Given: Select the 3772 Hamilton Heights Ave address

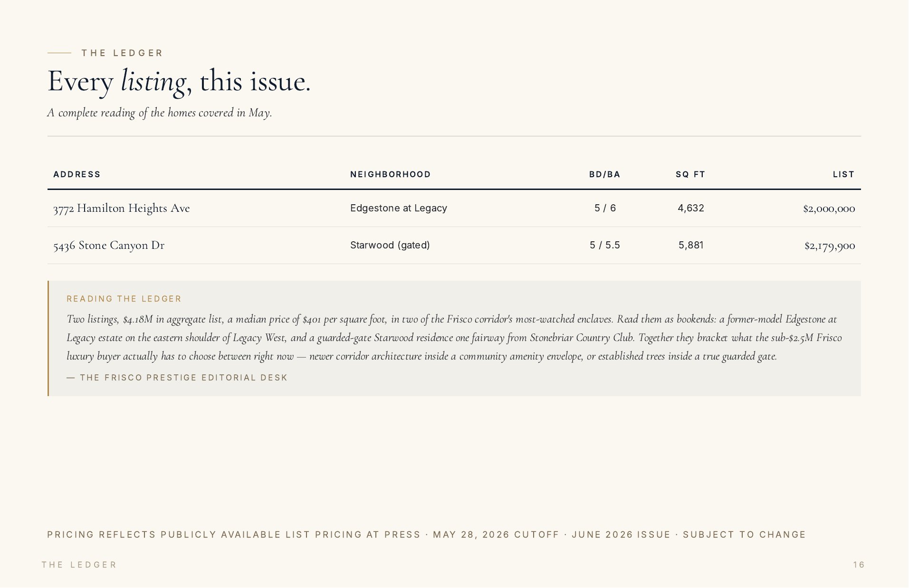Looking at the screenshot, I should [x=122, y=209].
